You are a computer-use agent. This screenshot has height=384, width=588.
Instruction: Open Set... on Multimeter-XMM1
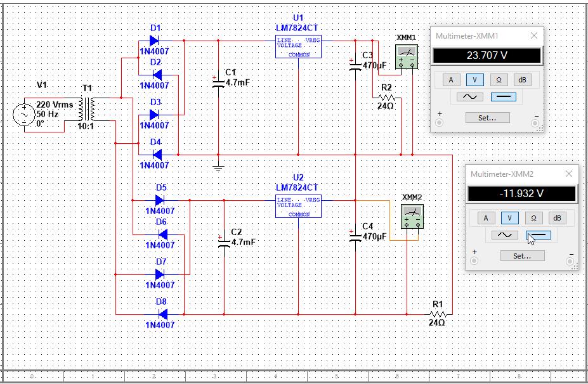[x=488, y=118]
